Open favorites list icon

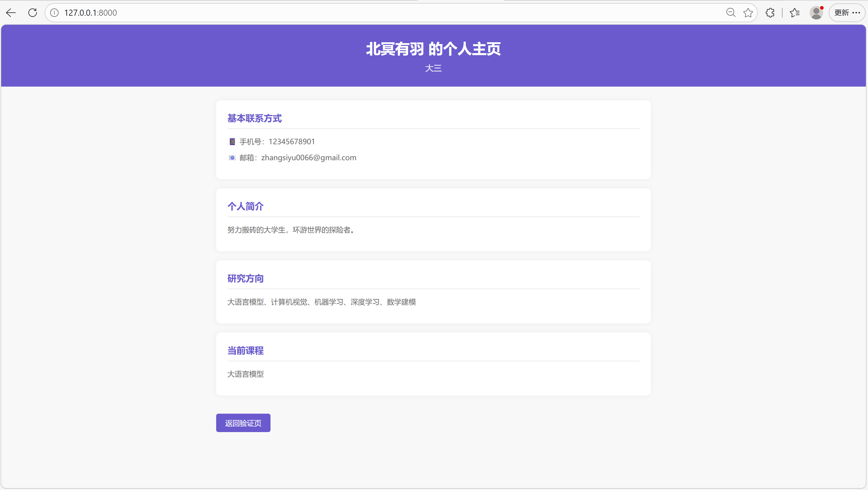(x=795, y=13)
